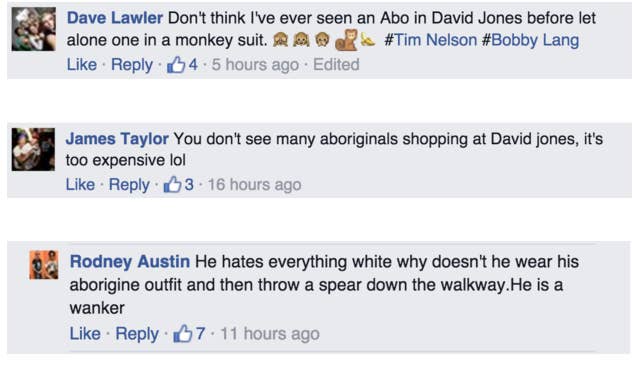This screenshot has width=639, height=365.
Task: Open the #Tim Nelson tag link
Action: pos(430,40)
